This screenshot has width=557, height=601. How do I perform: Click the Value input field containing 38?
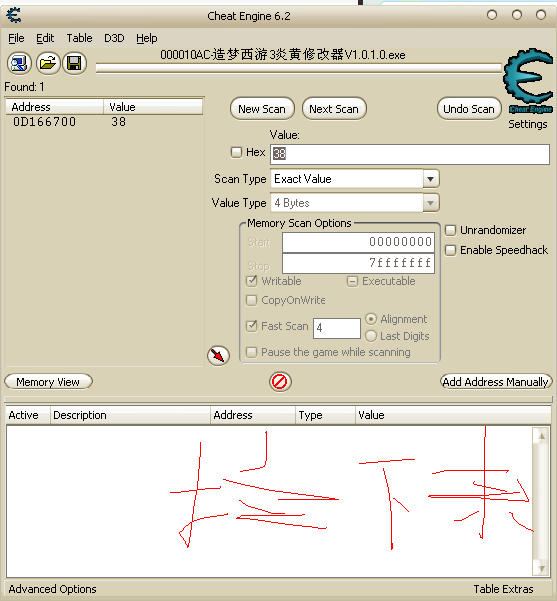410,154
